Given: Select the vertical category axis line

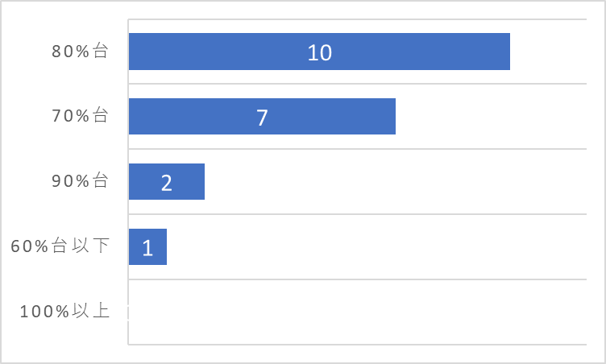Looking at the screenshot, I should click(x=128, y=182).
